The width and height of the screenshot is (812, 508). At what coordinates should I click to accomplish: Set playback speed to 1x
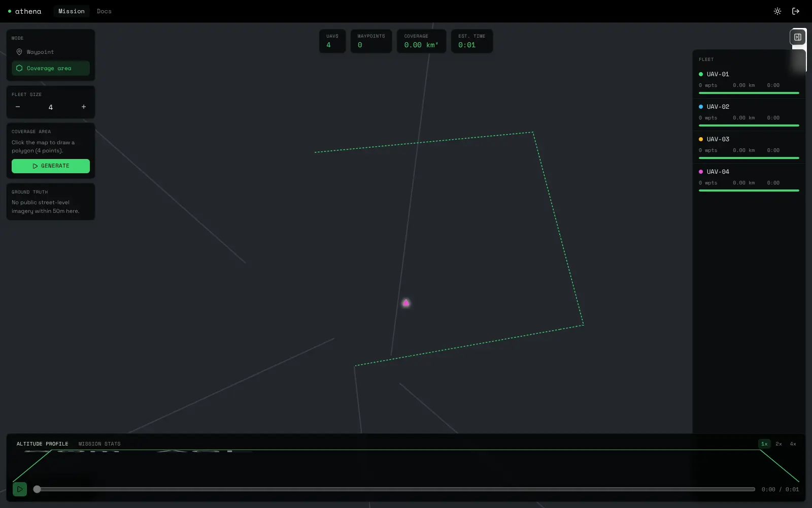coord(764,444)
